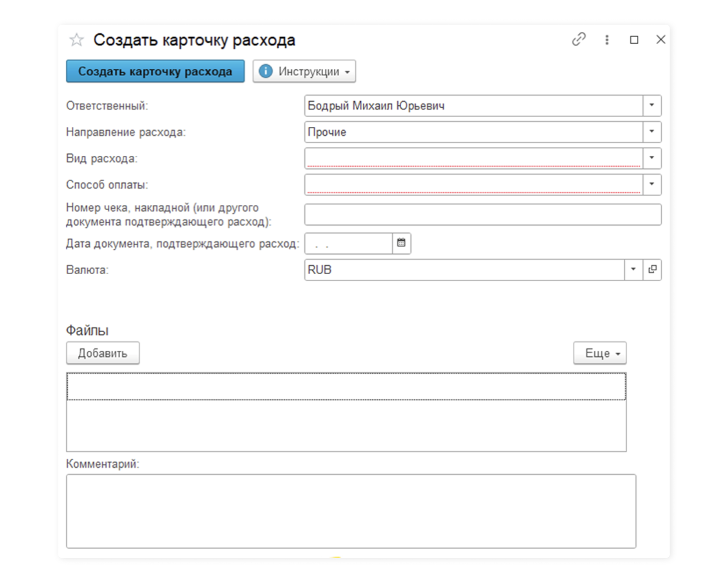Click the Добавить file button
This screenshot has width=728, height=582.
(x=103, y=353)
